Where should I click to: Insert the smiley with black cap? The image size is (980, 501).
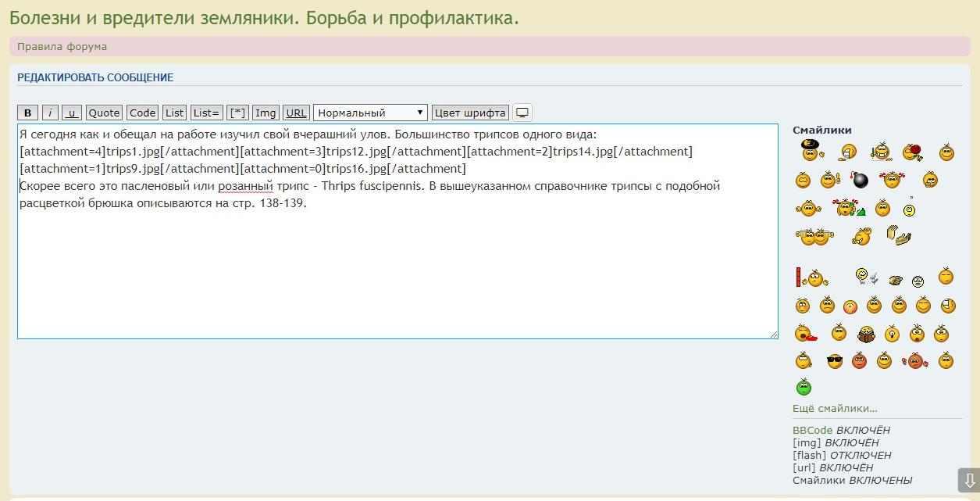click(x=811, y=149)
